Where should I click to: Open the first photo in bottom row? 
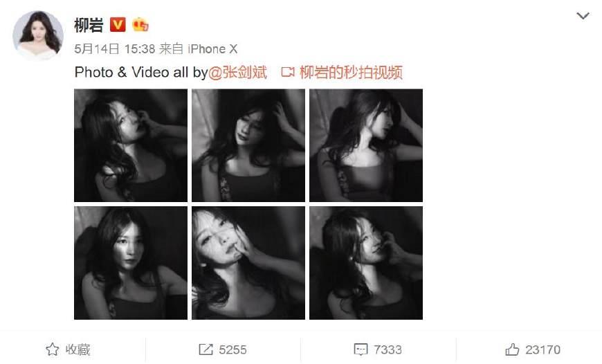pos(131,263)
